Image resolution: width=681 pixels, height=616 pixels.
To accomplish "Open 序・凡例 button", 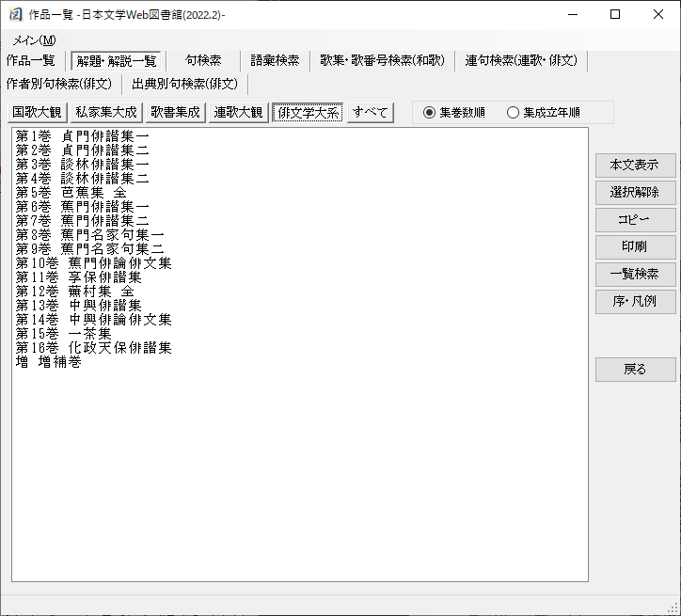I will (x=636, y=301).
